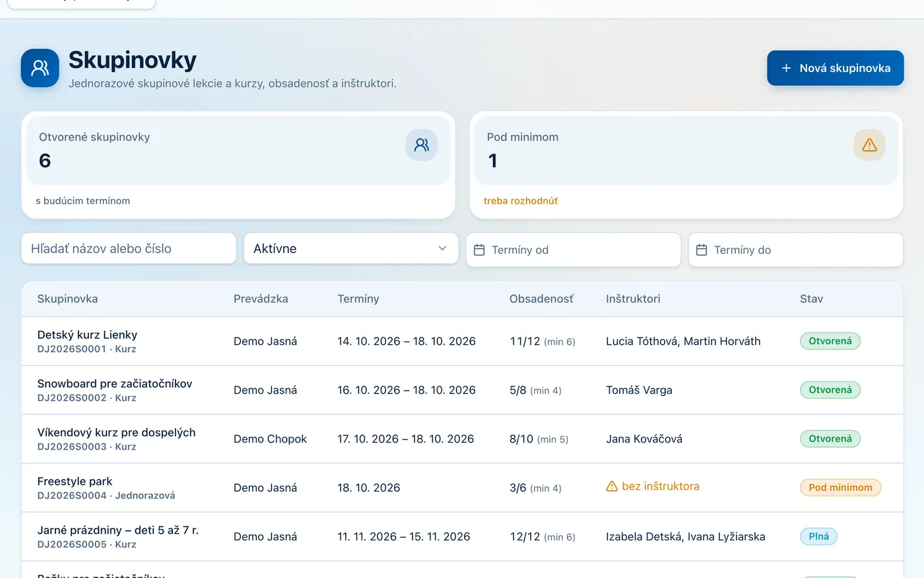Image resolution: width=924 pixels, height=578 pixels.
Task: Click the plus icon on Nová skupinovka button
Action: click(786, 68)
